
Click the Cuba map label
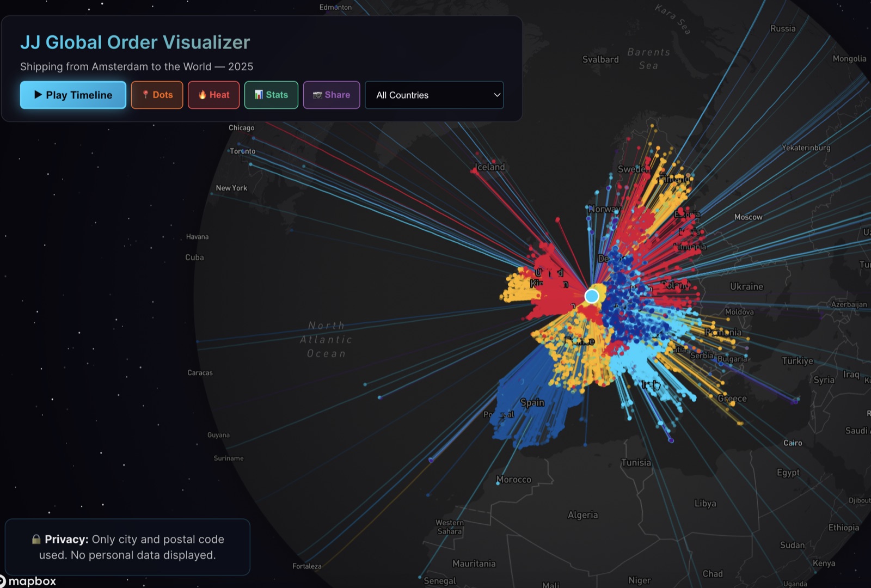click(194, 258)
